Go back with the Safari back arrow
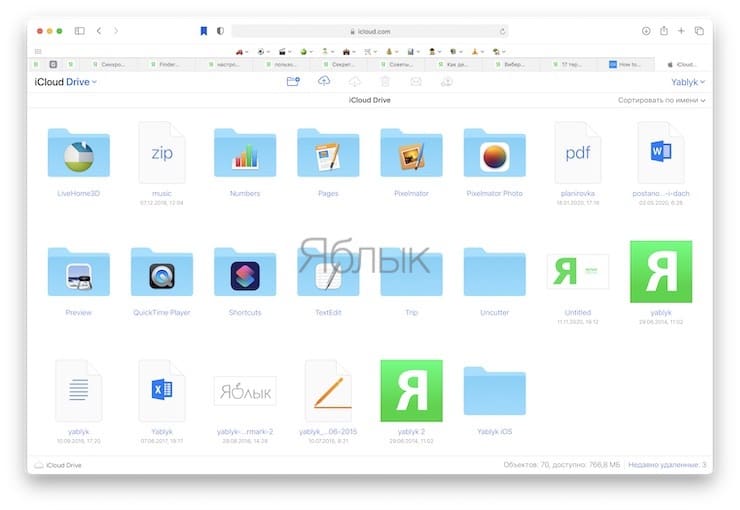Screen dimensions: 740x510 [x=99, y=31]
